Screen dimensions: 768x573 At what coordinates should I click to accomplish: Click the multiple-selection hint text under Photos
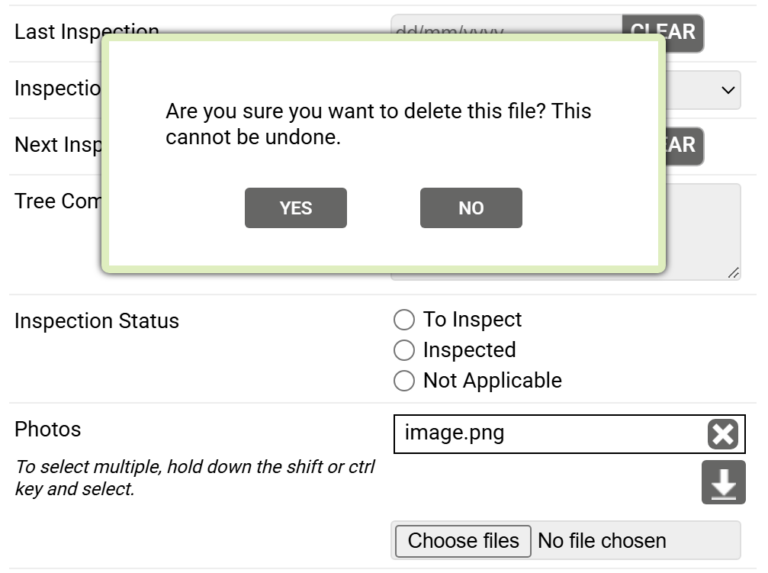tap(195, 478)
